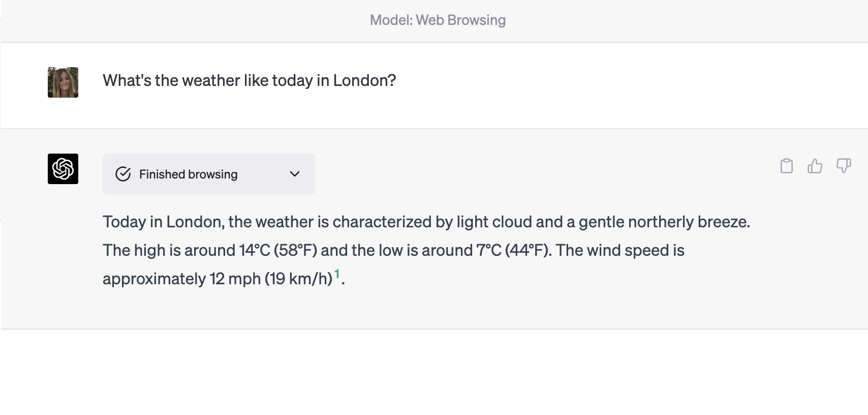Give the response a thumbs up
Image resolution: width=868 pixels, height=415 pixels.
click(815, 166)
